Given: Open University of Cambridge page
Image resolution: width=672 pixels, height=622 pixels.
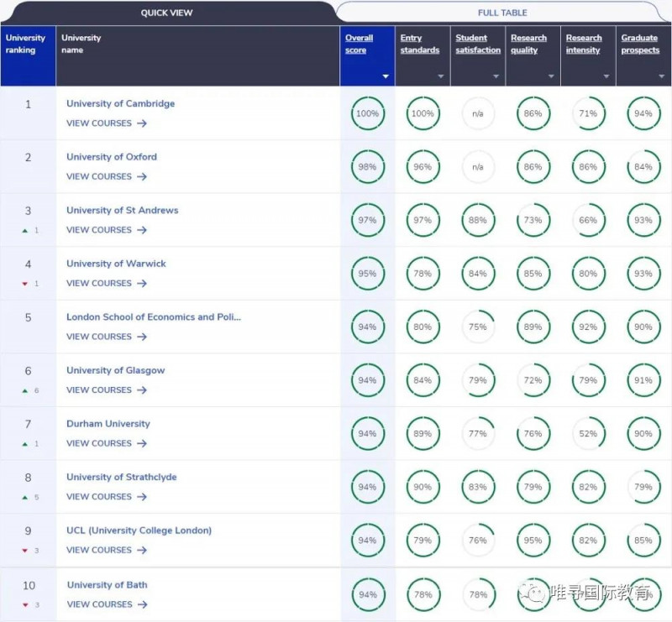Looking at the screenshot, I should click(120, 103).
